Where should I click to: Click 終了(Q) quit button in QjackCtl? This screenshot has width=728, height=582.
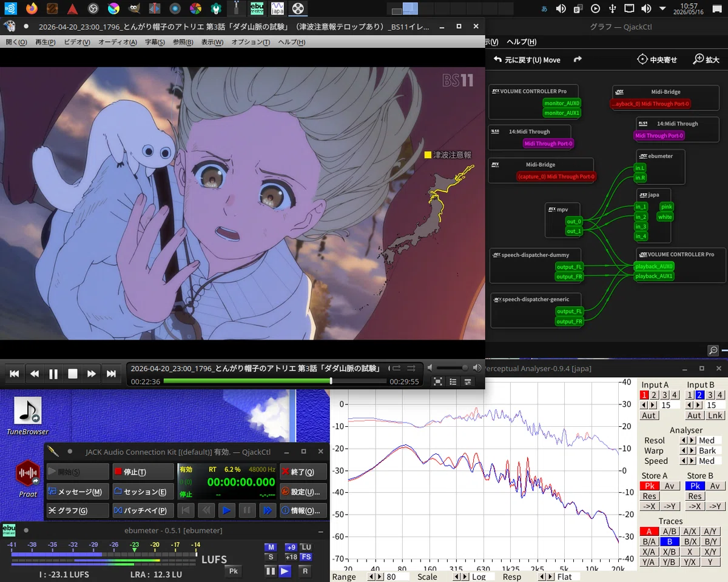(303, 472)
